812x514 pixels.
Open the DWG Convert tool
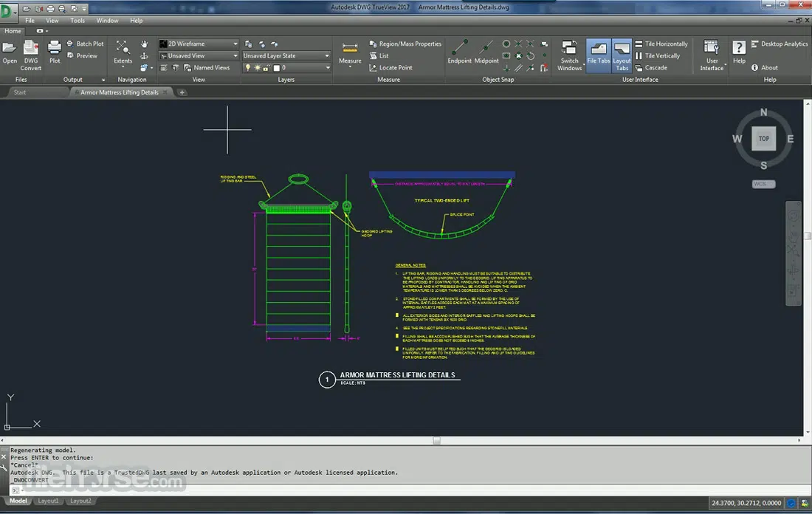(x=30, y=55)
